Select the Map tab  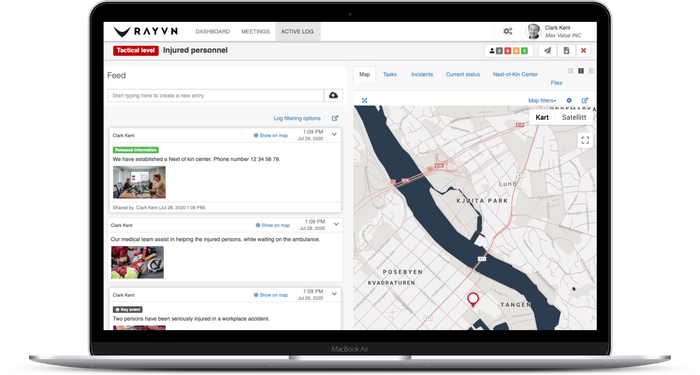click(x=365, y=75)
